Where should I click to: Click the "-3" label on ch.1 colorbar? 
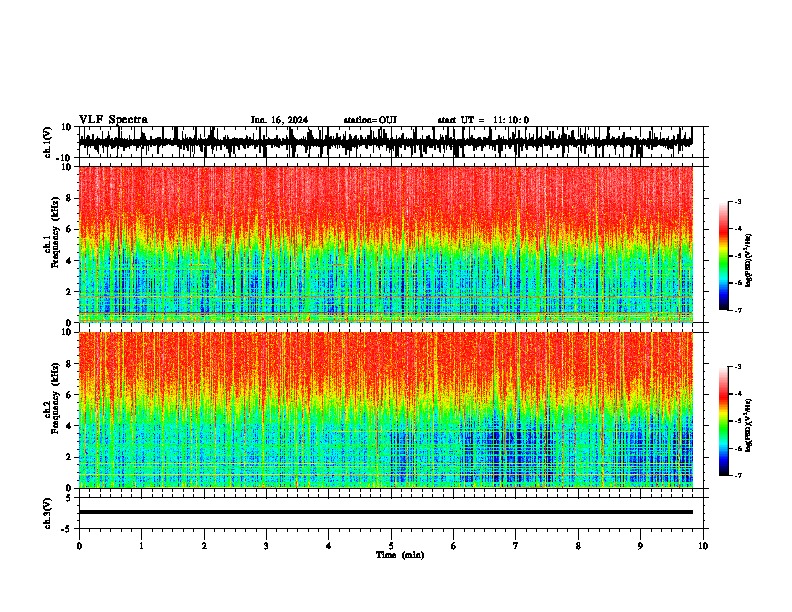[737, 201]
